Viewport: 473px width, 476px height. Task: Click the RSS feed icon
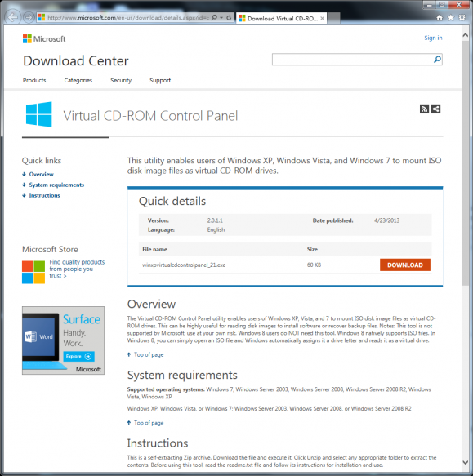[424, 109]
